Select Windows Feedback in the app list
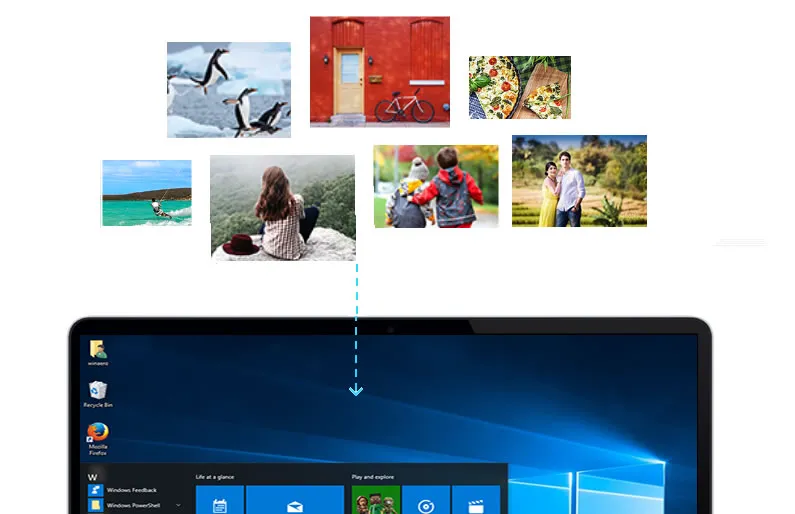The image size is (795, 514). [x=132, y=490]
